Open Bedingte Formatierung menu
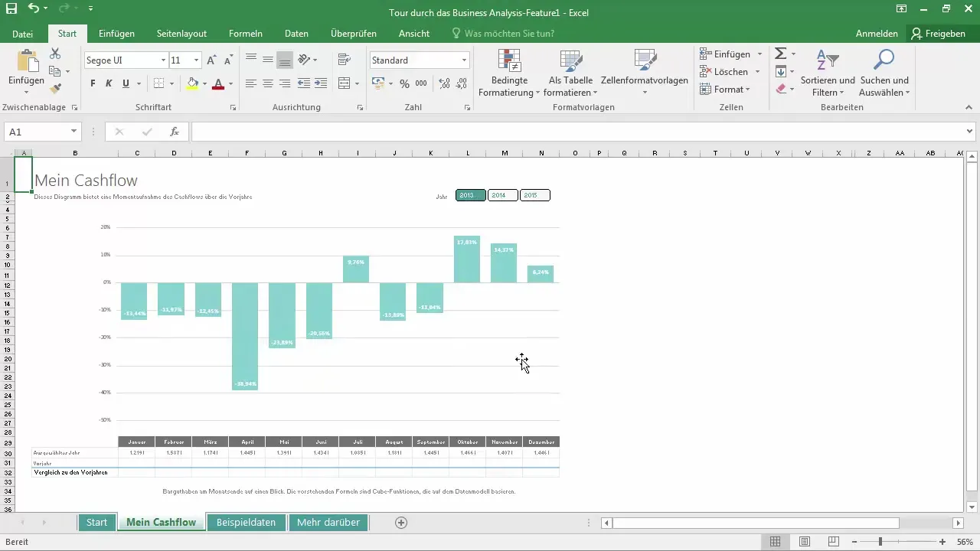Viewport: 980px width, 551px height. pyautogui.click(x=509, y=73)
